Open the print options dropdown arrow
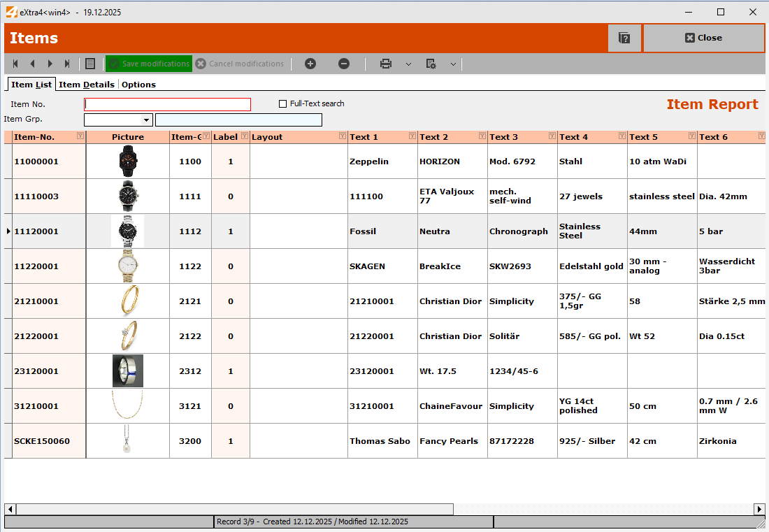769x532 pixels. 408,64
